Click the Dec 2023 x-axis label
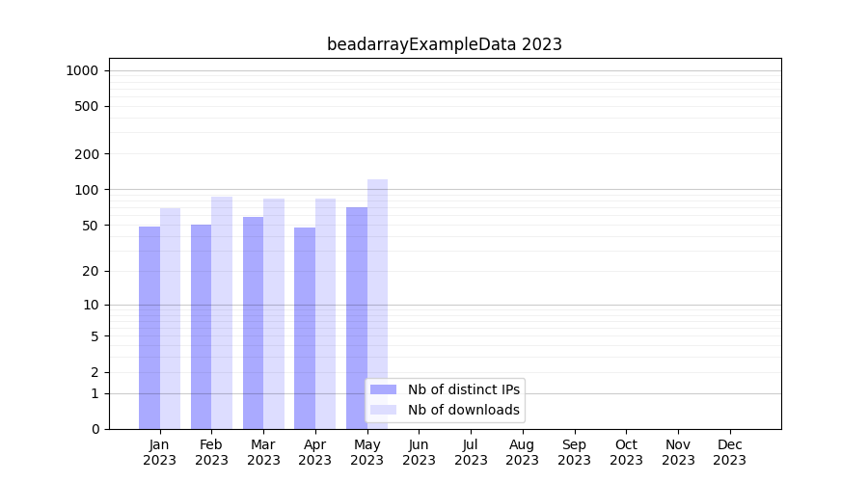The image size is (868, 482). click(x=729, y=452)
